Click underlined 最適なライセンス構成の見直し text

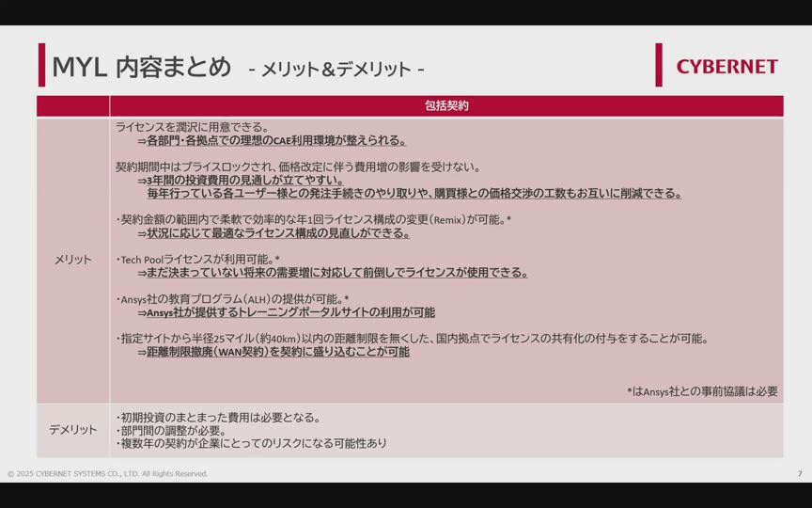(x=277, y=233)
